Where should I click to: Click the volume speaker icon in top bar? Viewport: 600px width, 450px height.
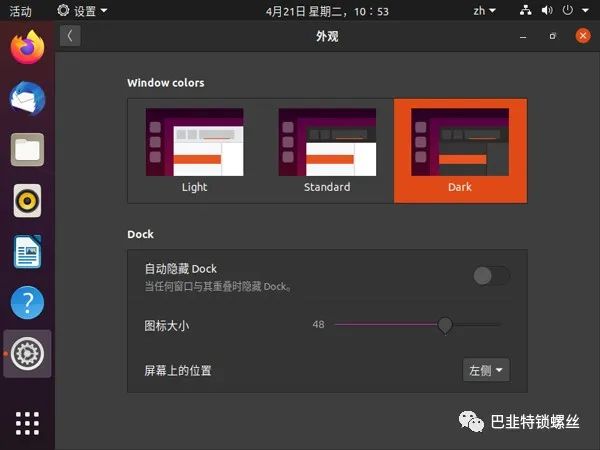[x=547, y=10]
